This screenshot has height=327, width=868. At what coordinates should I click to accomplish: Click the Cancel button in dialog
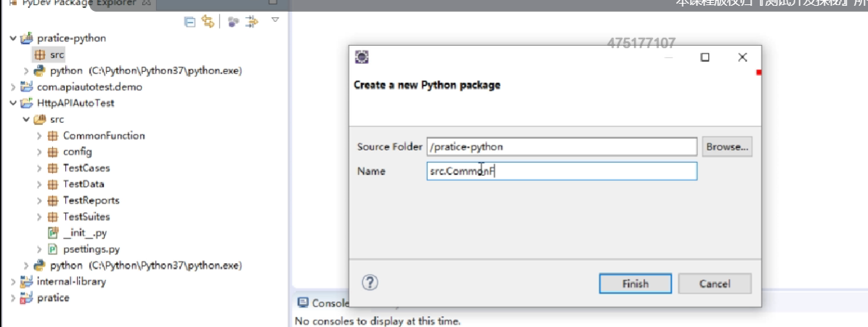tap(715, 283)
